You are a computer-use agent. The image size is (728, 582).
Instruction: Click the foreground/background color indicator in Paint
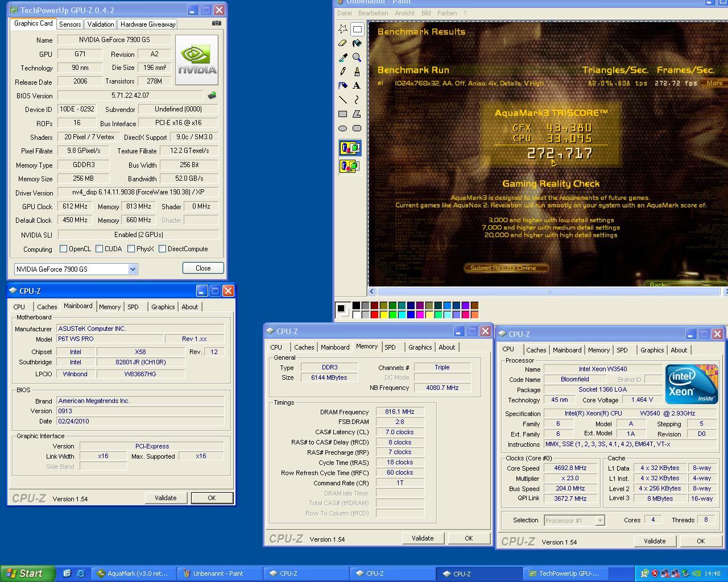coord(342,310)
